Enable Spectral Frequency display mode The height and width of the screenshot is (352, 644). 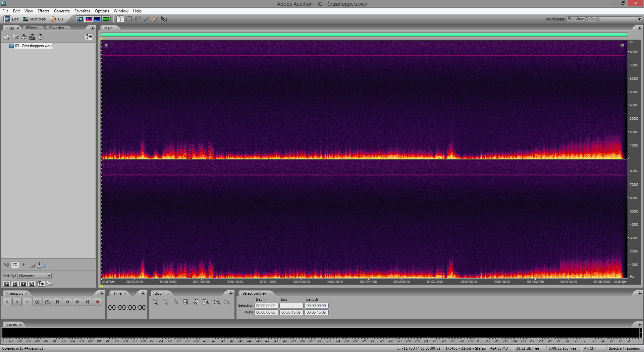tap(88, 19)
